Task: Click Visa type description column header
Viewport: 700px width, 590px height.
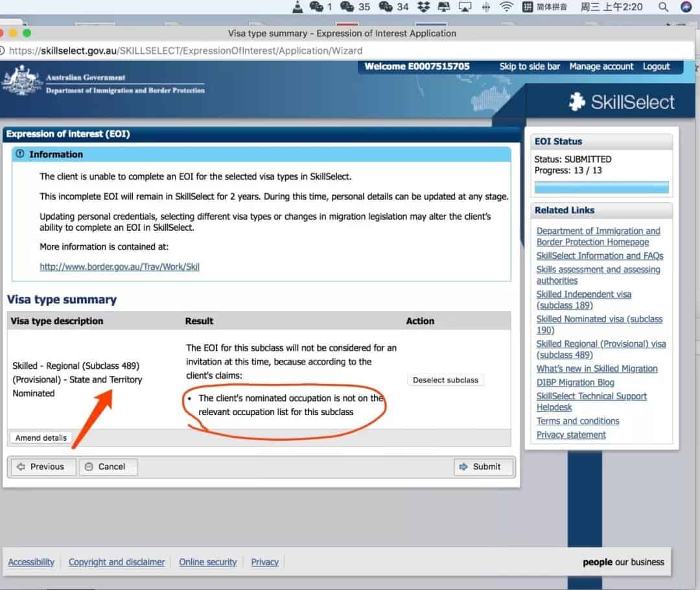Action: pos(56,321)
